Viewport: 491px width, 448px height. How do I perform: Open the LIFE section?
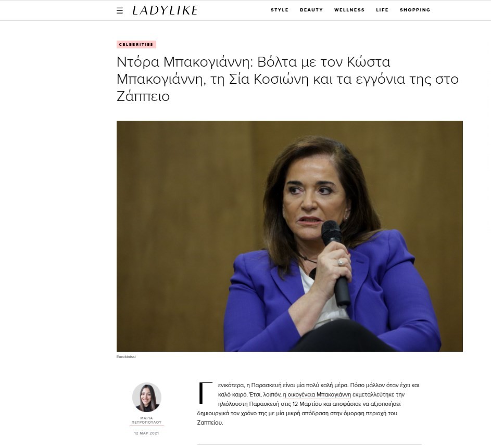(382, 10)
